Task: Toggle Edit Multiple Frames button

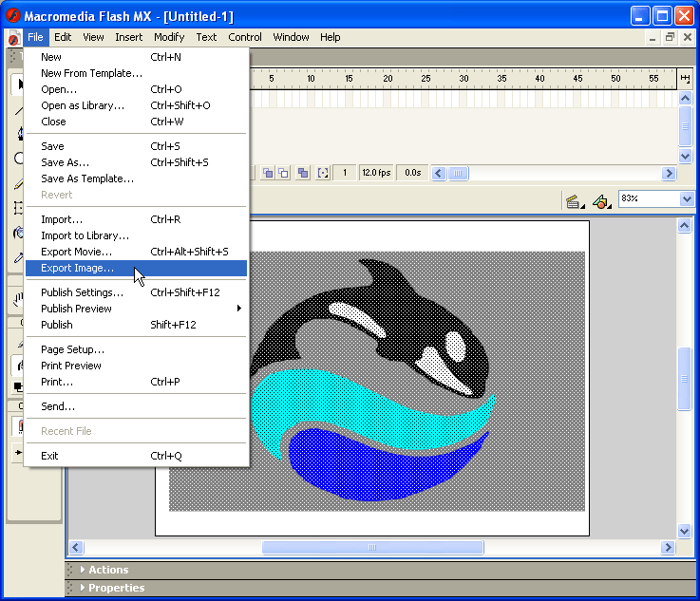Action: [x=303, y=173]
